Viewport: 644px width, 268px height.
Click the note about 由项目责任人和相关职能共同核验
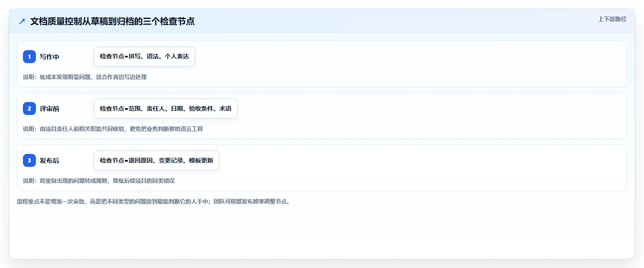[x=113, y=129]
